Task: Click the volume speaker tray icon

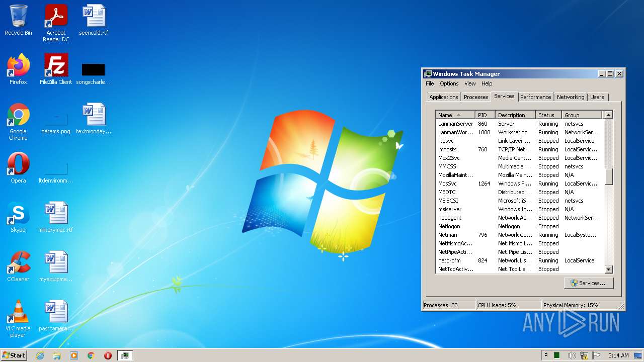Action: click(x=572, y=355)
